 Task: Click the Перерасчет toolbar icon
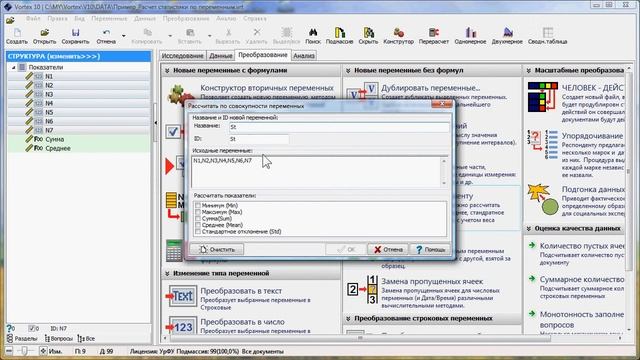click(433, 33)
